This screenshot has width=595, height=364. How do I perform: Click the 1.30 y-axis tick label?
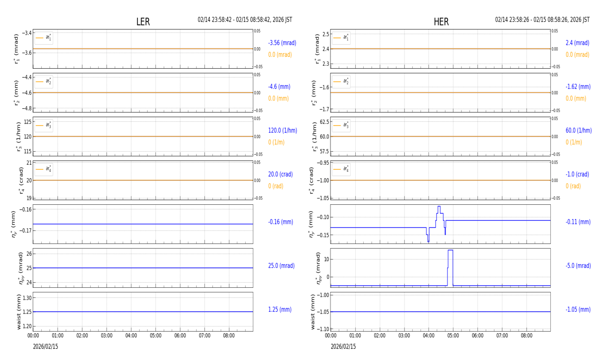(27, 298)
